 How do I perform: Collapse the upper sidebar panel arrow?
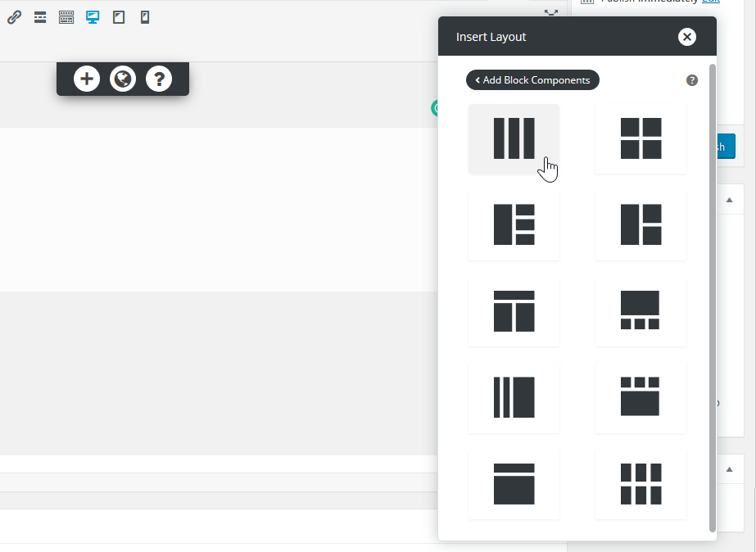(x=730, y=200)
